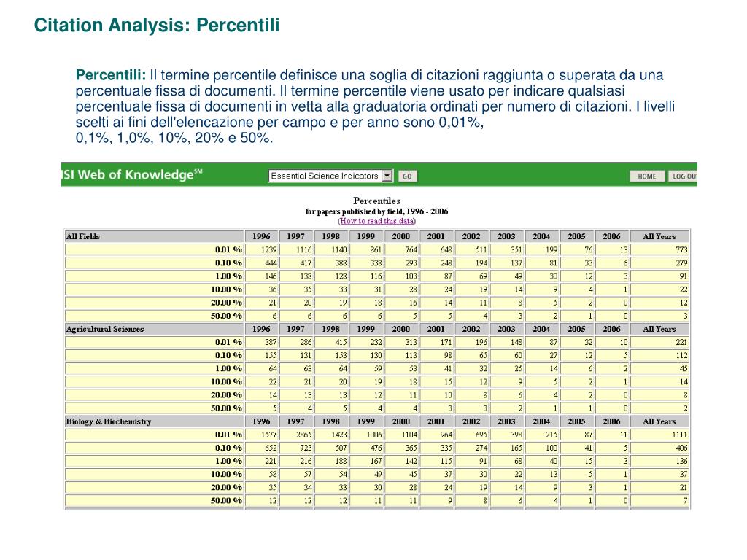Image resolution: width=747 pixels, height=560 pixels.
Task: Click the 1996 header in All Fields row
Action: point(261,236)
